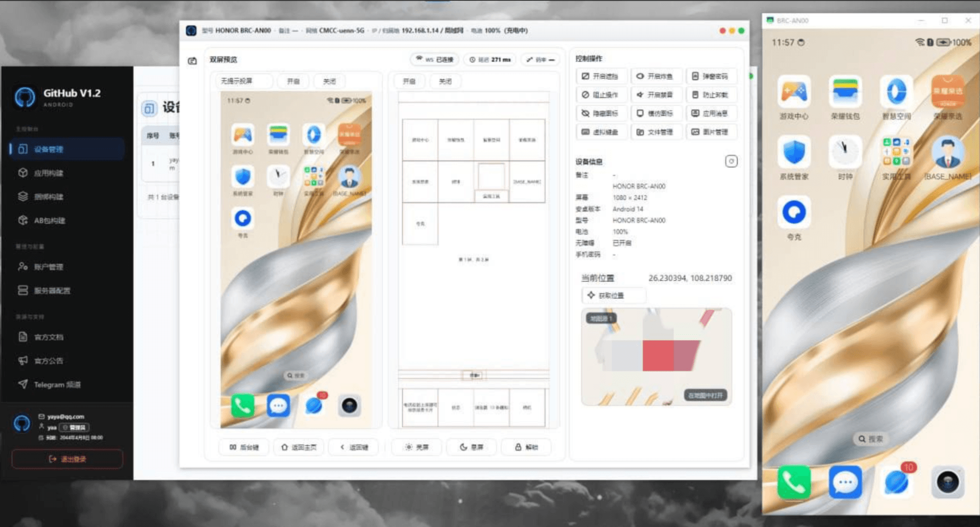Open 账户管理 in the sidebar
The image size is (980, 527).
click(67, 267)
